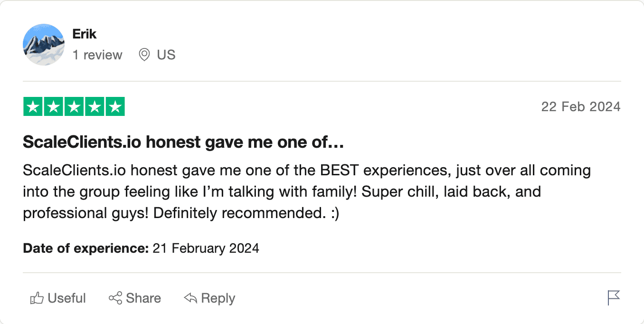Click the review body paragraph text
Image resolution: width=644 pixels, height=324 pixels.
306,192
